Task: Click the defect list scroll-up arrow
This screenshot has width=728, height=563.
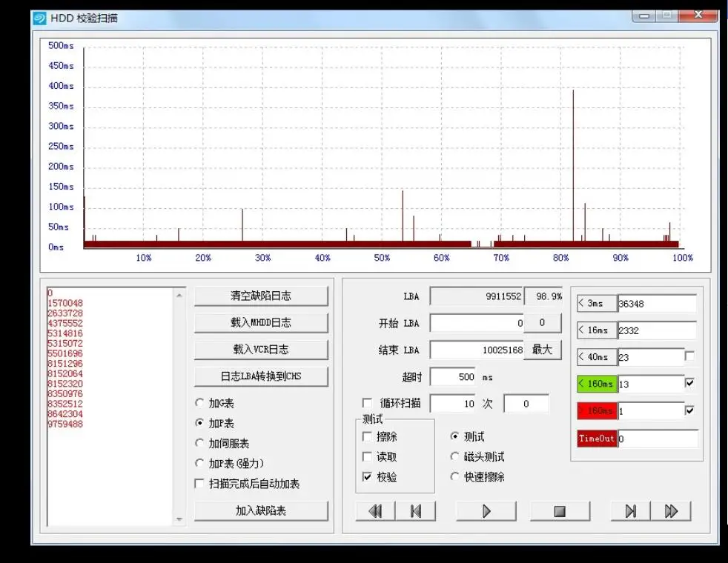Action: click(179, 296)
